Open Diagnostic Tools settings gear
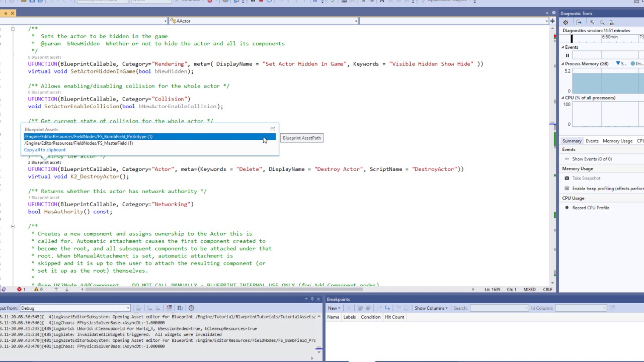 coord(566,23)
